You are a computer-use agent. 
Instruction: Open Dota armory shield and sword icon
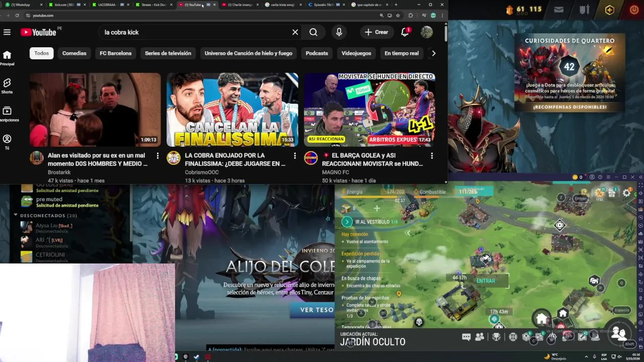(x=584, y=9)
